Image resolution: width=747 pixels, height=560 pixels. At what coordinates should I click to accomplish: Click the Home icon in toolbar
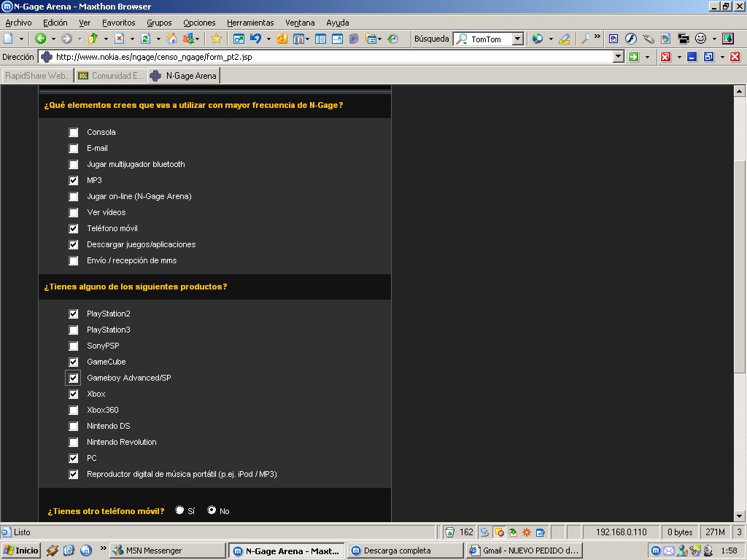171,39
